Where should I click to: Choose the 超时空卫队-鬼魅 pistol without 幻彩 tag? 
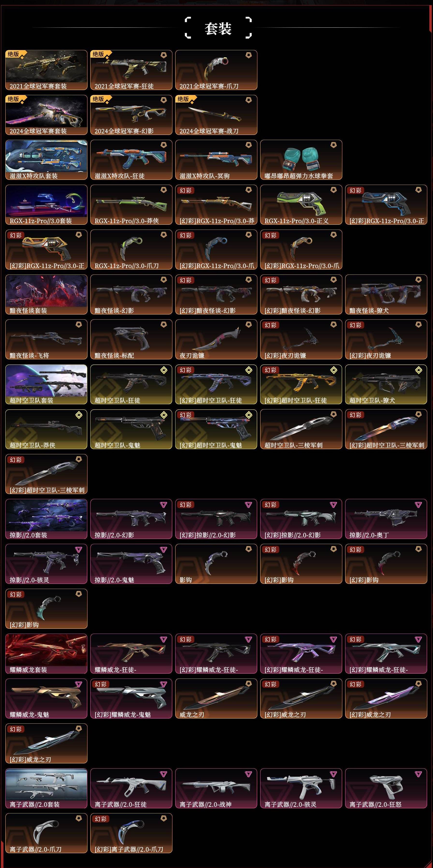(x=131, y=429)
